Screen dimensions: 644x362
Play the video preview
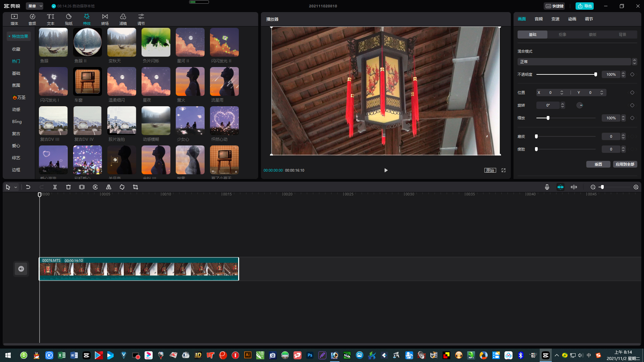(x=386, y=170)
